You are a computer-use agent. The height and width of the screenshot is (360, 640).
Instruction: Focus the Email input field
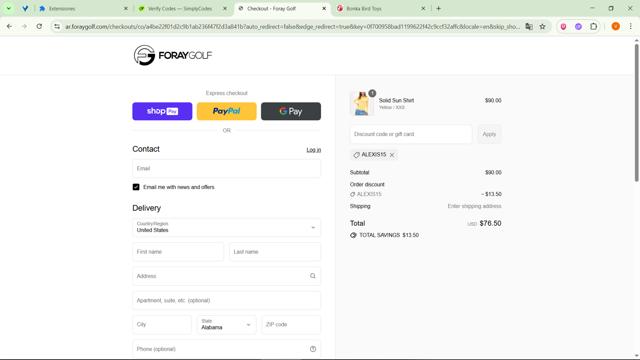click(227, 168)
